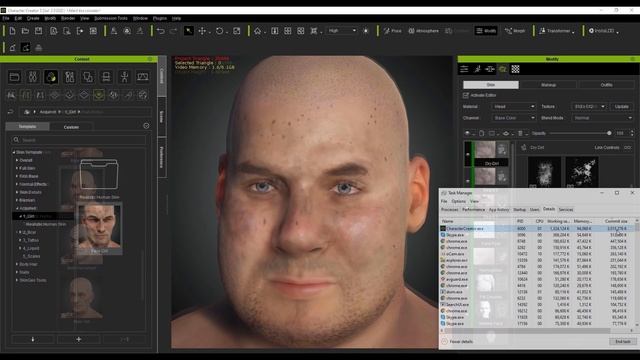Viewport: 640px width, 360px height.
Task: Open the Texture size dropdown
Action: pos(589,107)
